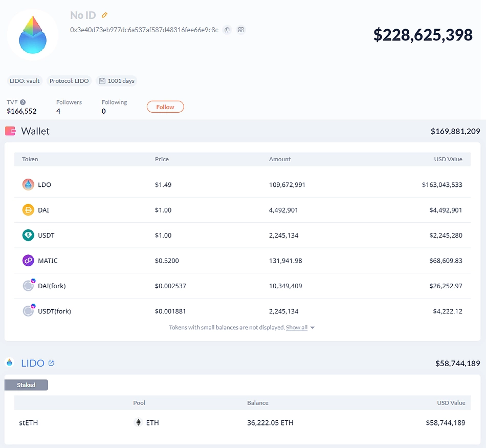The image size is (486, 448).
Task: Click the DAI token icon
Action: 28,210
